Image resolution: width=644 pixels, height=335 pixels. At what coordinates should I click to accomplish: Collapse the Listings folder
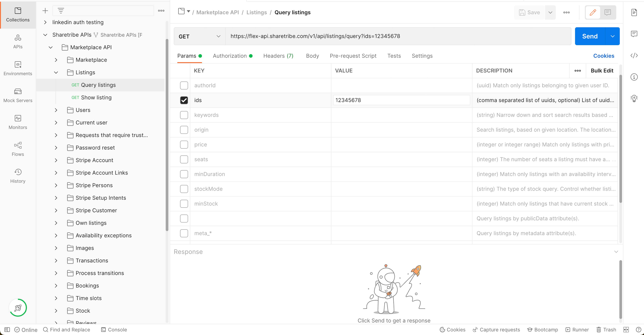pos(56,72)
